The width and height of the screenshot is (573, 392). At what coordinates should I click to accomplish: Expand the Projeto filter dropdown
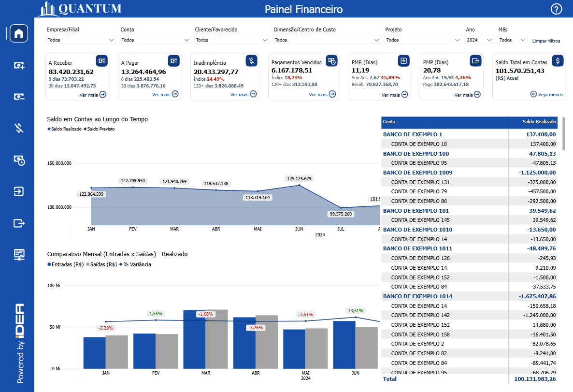(x=423, y=40)
